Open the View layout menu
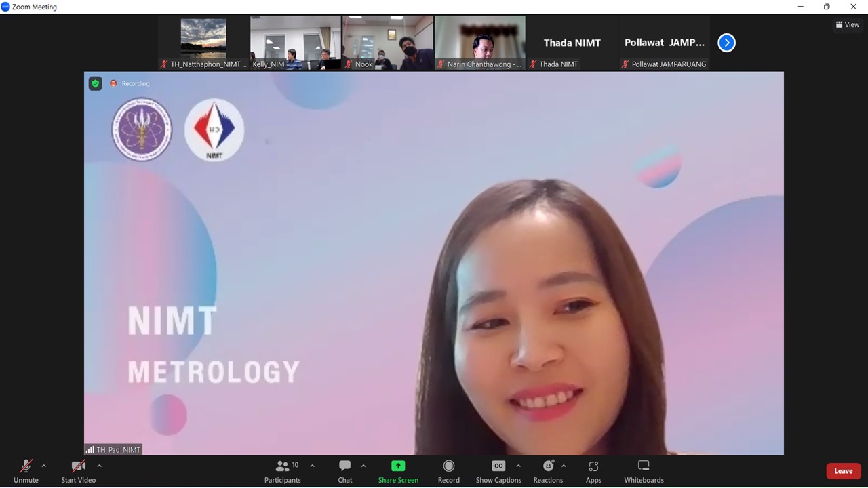The image size is (868, 488). (x=848, y=25)
